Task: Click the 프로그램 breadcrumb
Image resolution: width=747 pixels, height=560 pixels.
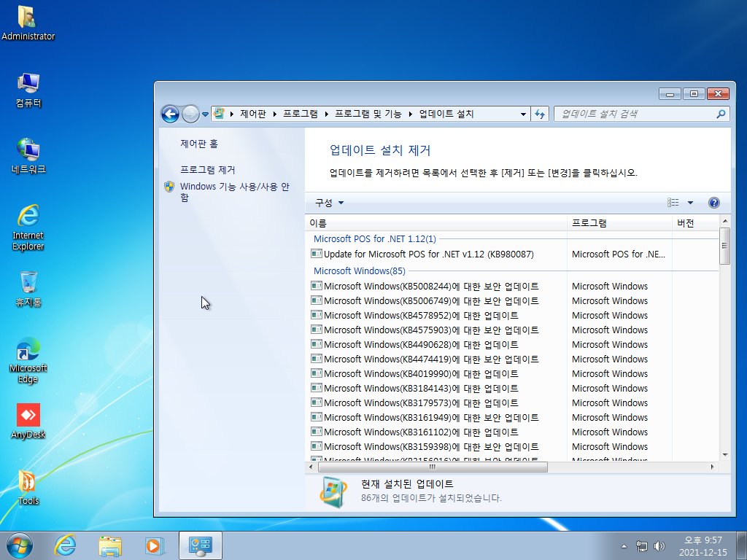Action: (x=300, y=114)
